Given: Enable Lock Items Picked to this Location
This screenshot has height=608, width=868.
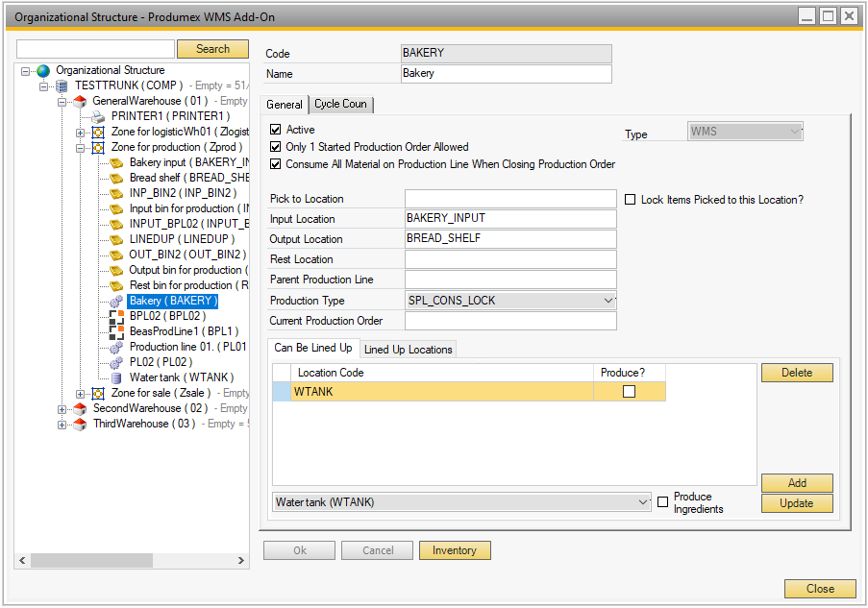Looking at the screenshot, I should click(x=631, y=200).
